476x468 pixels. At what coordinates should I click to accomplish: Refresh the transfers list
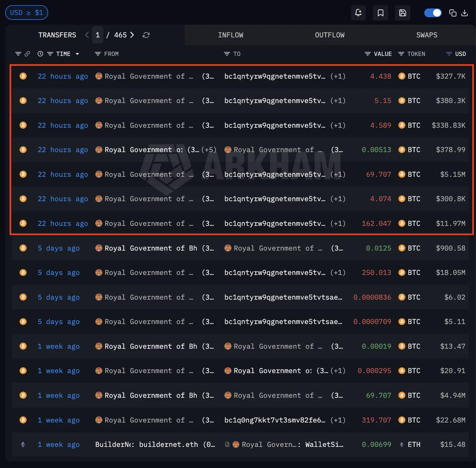click(x=146, y=35)
